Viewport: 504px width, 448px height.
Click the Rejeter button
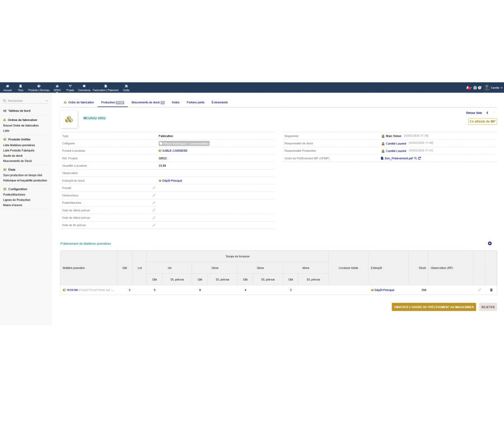[x=487, y=307]
